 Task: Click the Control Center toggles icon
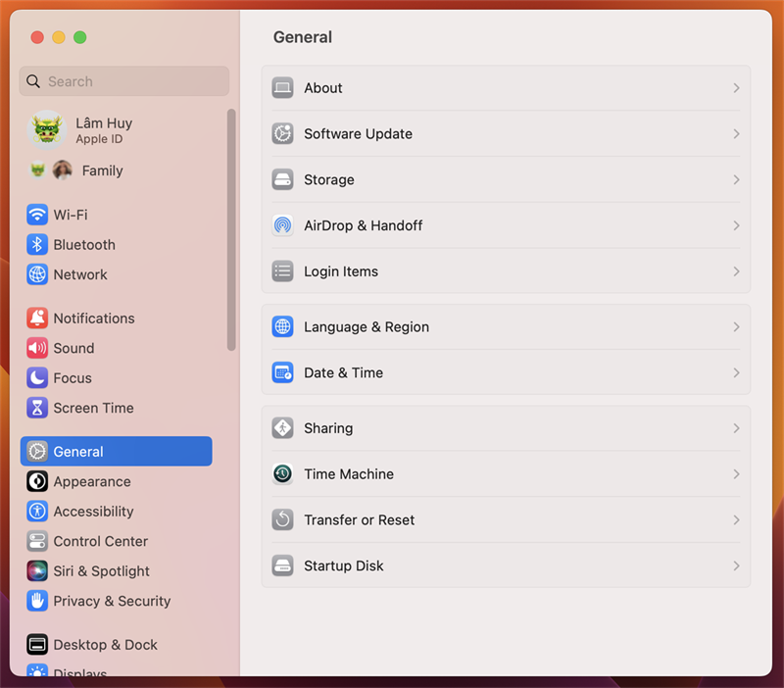click(37, 541)
